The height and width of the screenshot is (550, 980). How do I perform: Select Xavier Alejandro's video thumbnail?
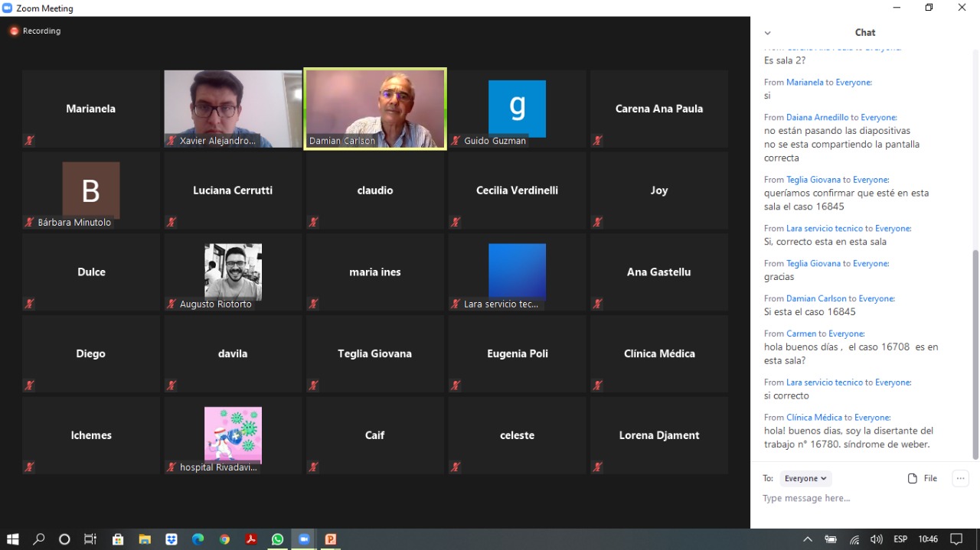click(233, 109)
